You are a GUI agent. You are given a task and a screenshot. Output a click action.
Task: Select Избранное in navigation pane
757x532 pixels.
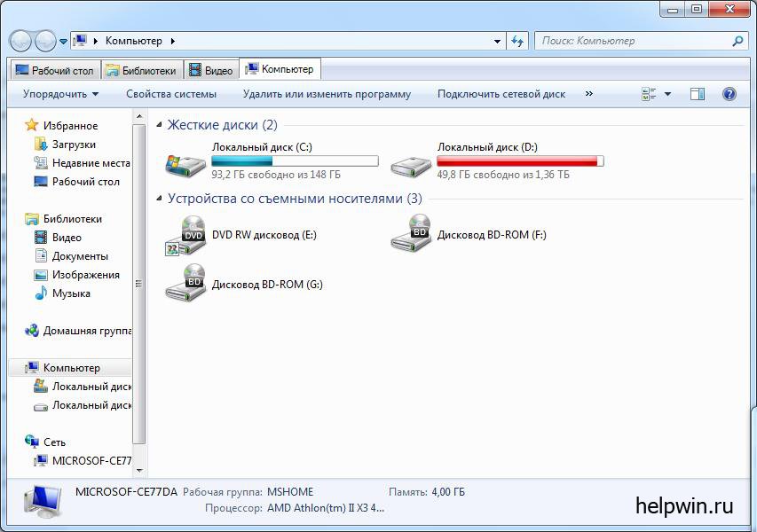tap(70, 126)
